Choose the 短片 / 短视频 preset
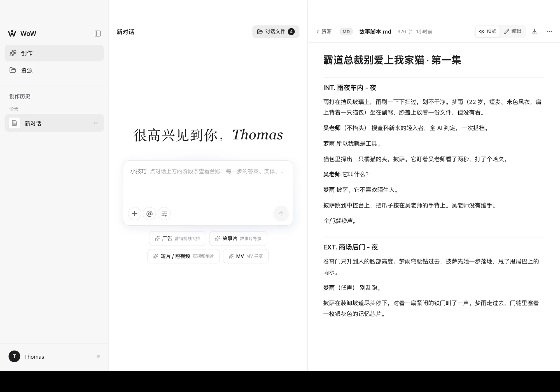Image resolution: width=560 pixels, height=392 pixels. click(183, 256)
